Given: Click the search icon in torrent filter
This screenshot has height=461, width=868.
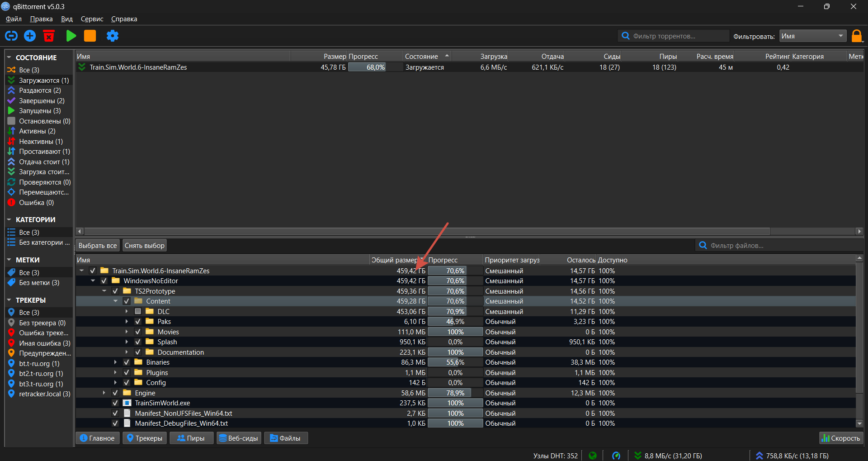Looking at the screenshot, I should [626, 36].
